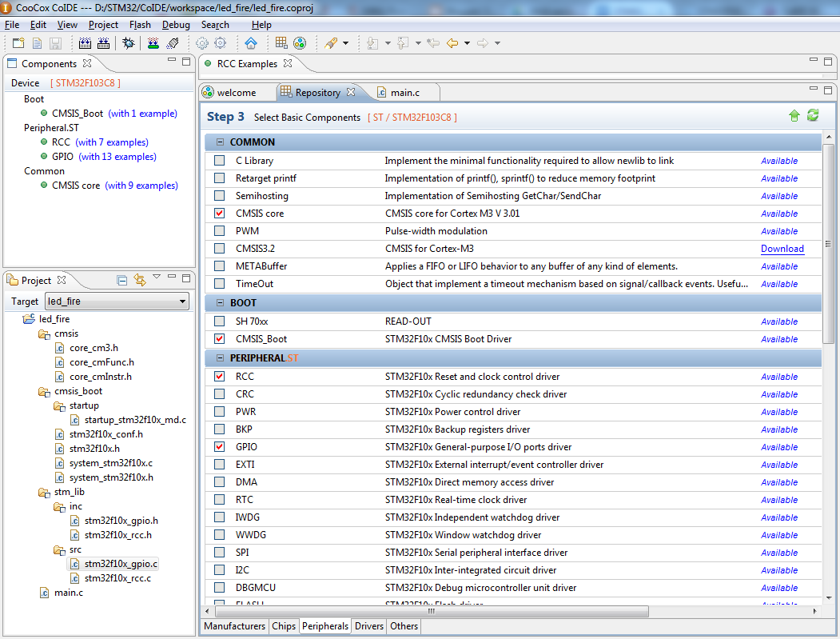The width and height of the screenshot is (840, 639).
Task: Uncheck the GPIO peripheral driver checkbox
Action: pos(220,447)
